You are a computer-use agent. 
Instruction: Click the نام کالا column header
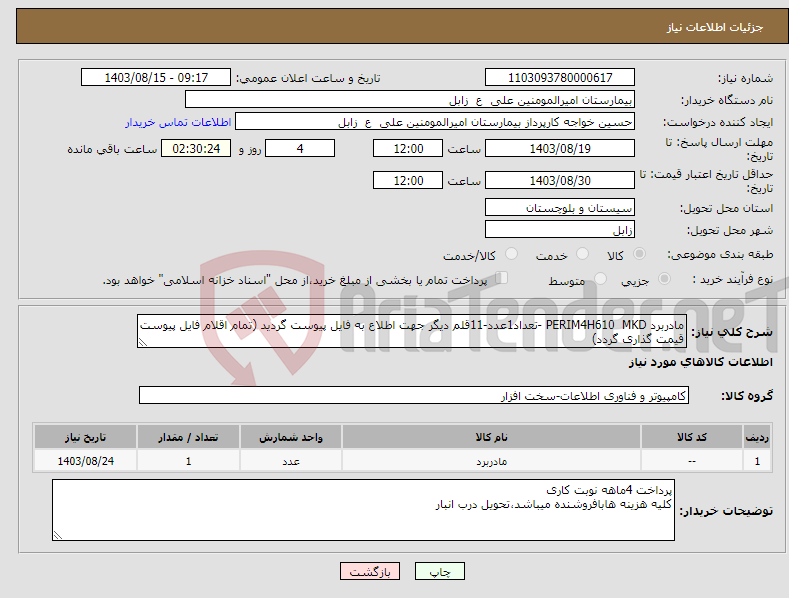pos(491,437)
